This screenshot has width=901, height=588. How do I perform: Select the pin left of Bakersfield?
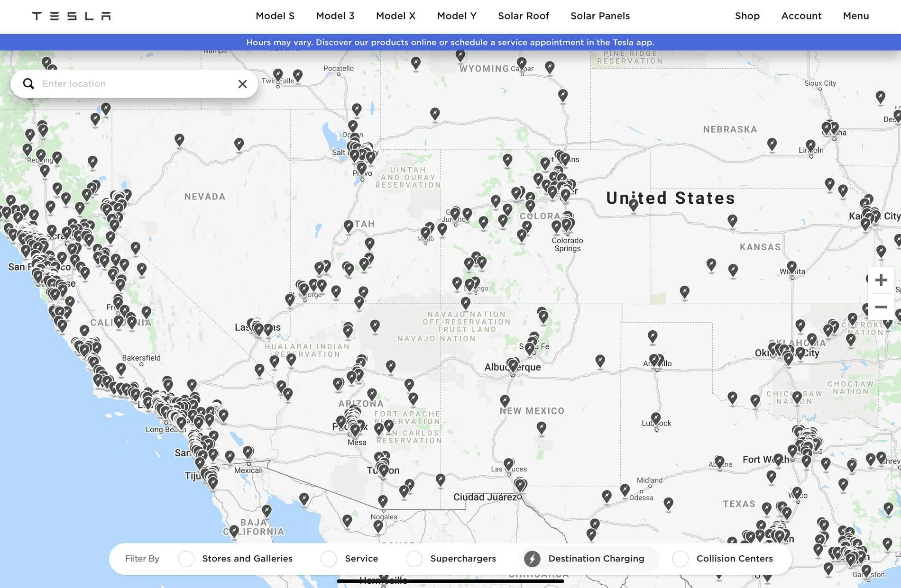[x=121, y=369]
